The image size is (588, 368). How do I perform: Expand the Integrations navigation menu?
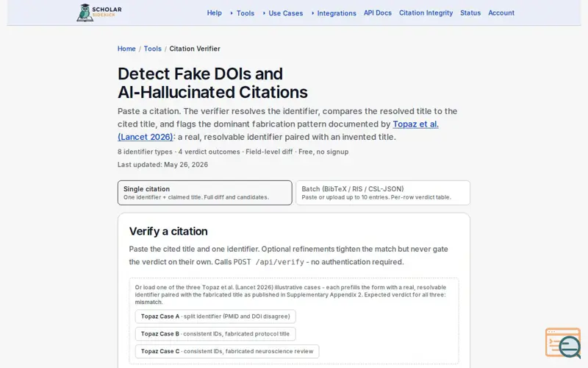click(334, 13)
